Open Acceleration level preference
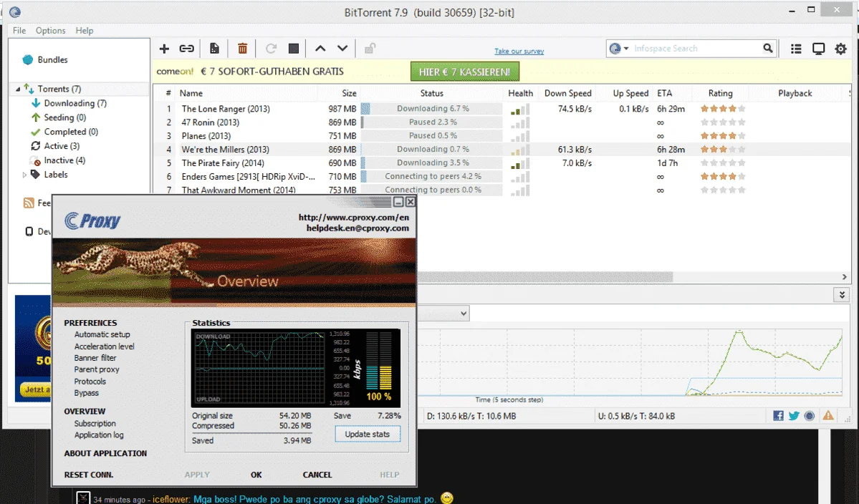The height and width of the screenshot is (504, 859). tap(104, 346)
